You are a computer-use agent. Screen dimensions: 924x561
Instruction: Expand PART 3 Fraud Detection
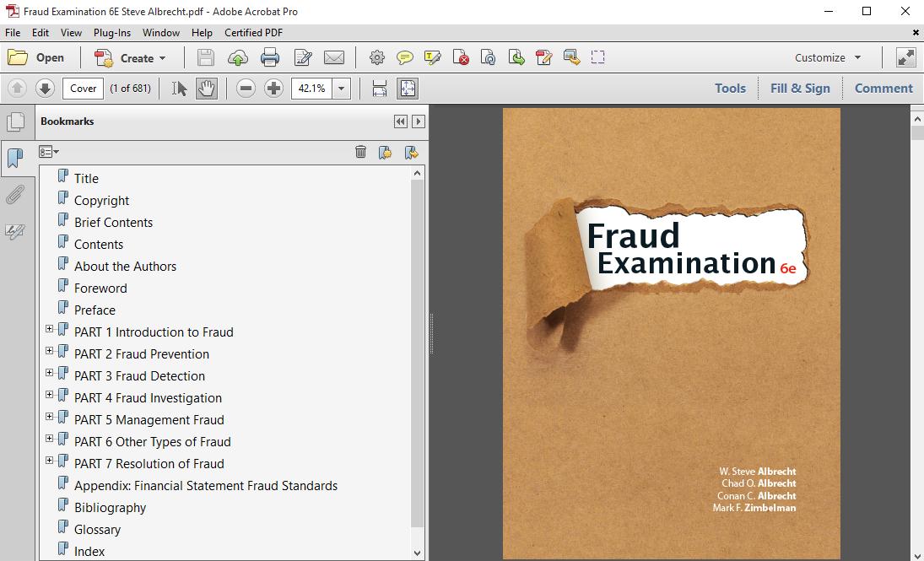[x=50, y=372]
